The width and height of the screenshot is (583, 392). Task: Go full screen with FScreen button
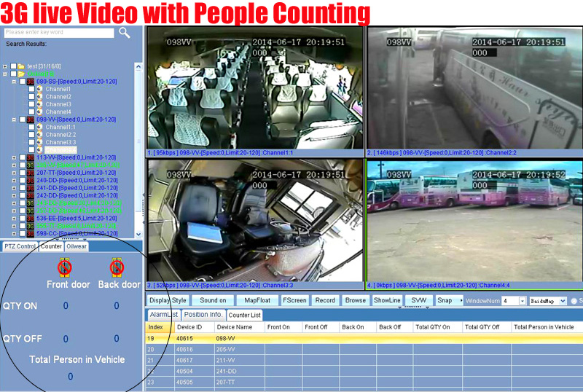pyautogui.click(x=294, y=300)
